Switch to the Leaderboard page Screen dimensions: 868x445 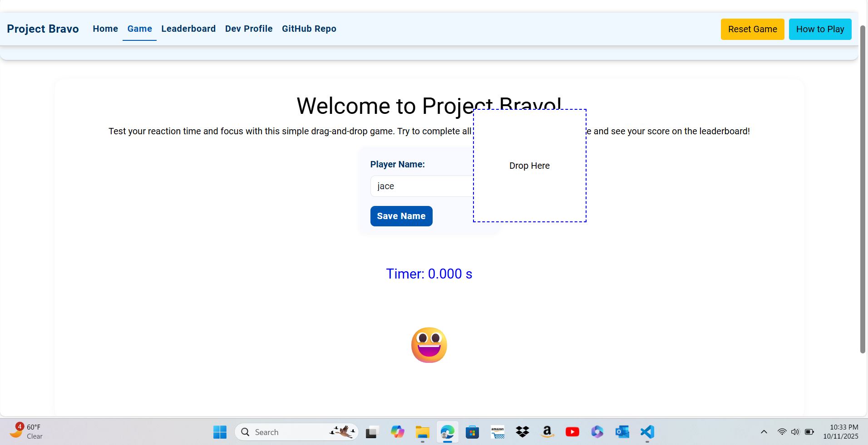tap(188, 29)
